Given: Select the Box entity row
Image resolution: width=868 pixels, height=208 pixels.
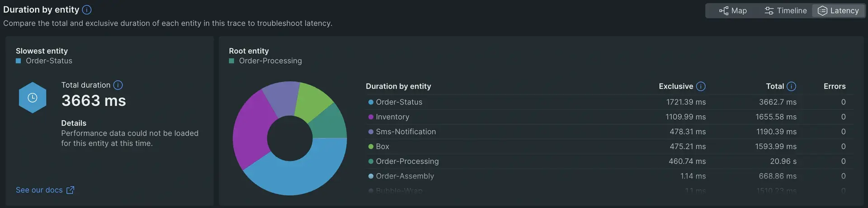Looking at the screenshot, I should click(382, 147).
